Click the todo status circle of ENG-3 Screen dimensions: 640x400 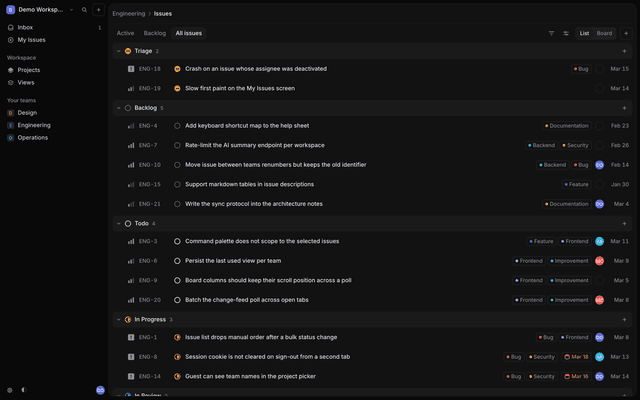[x=177, y=241]
